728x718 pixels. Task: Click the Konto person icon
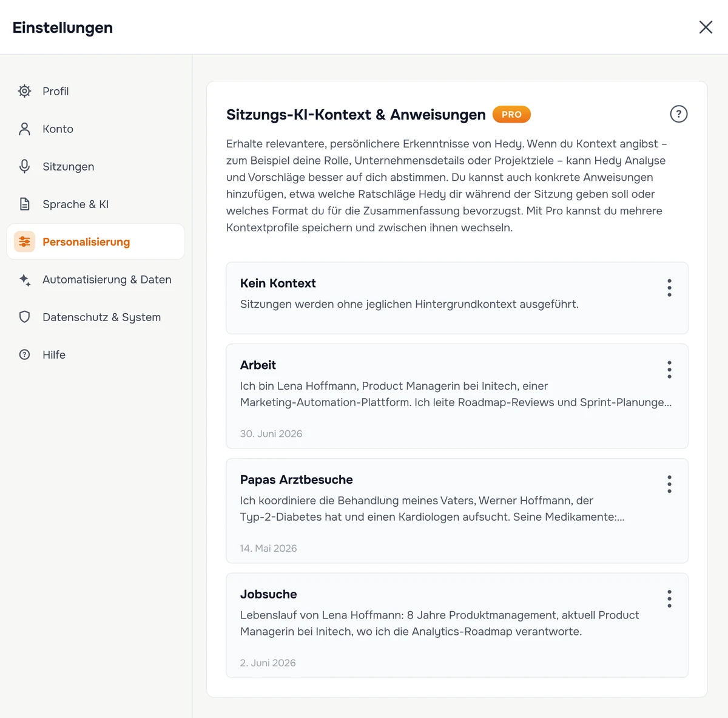24,129
